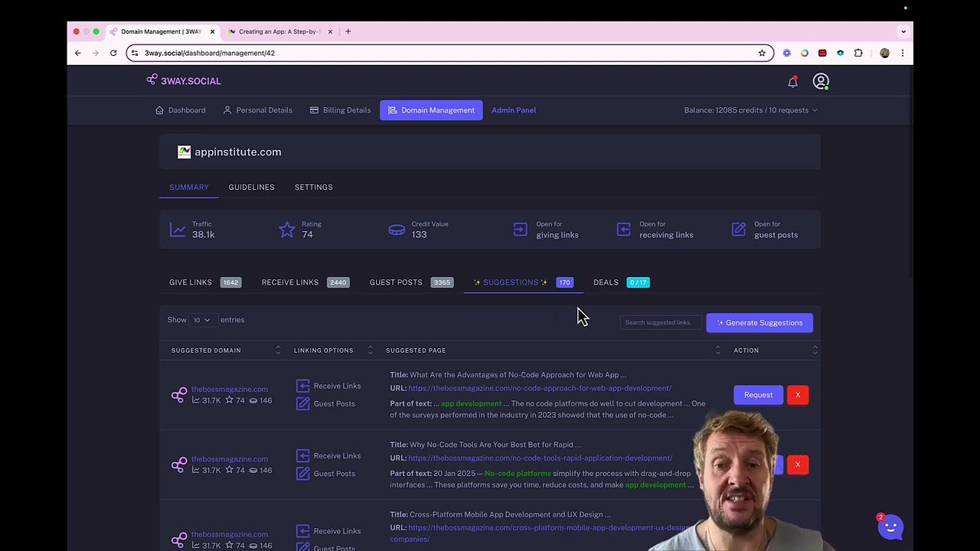
Task: Switch to the Settings tab
Action: pos(313,187)
